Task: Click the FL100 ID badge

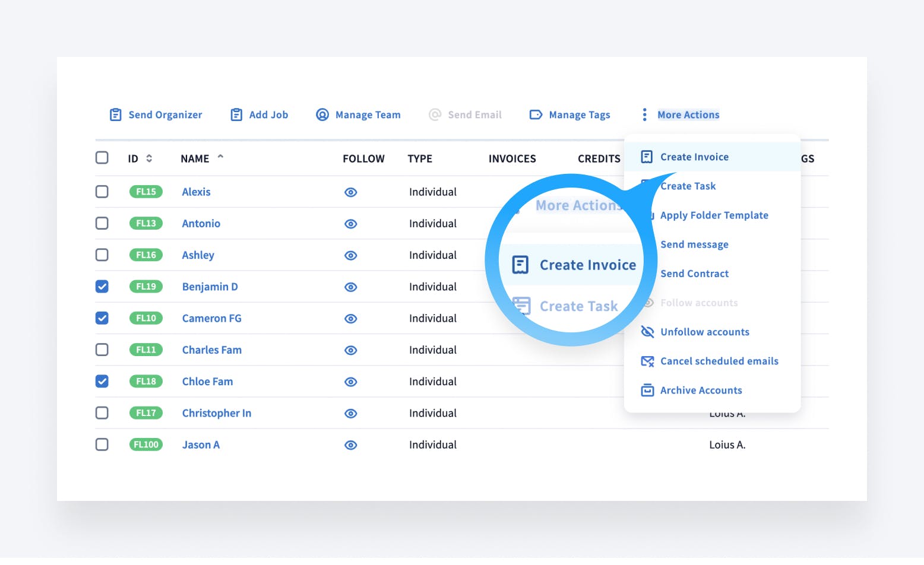Action: 145,445
